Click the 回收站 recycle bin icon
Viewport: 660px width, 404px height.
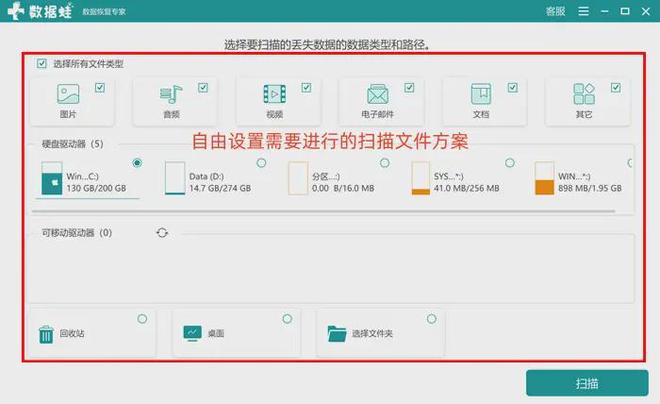coord(46,335)
